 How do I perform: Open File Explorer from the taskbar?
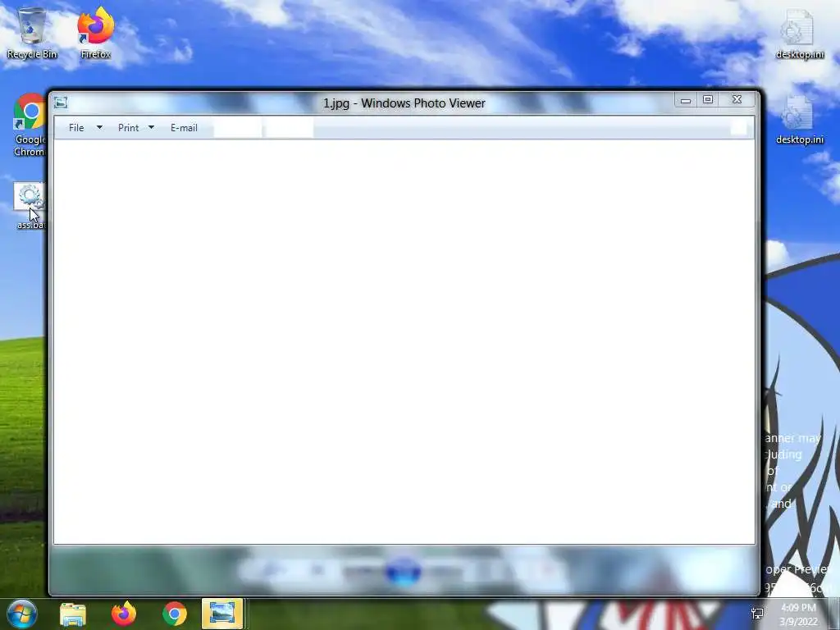73,614
